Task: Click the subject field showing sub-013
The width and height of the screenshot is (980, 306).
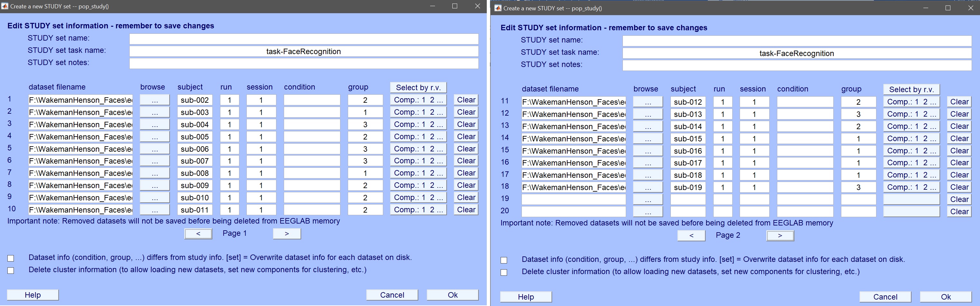Action: pos(688,114)
